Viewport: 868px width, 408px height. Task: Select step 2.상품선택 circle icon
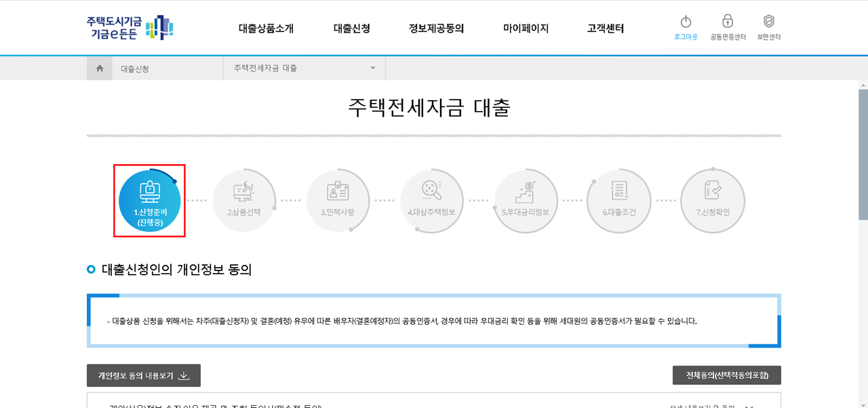click(243, 201)
